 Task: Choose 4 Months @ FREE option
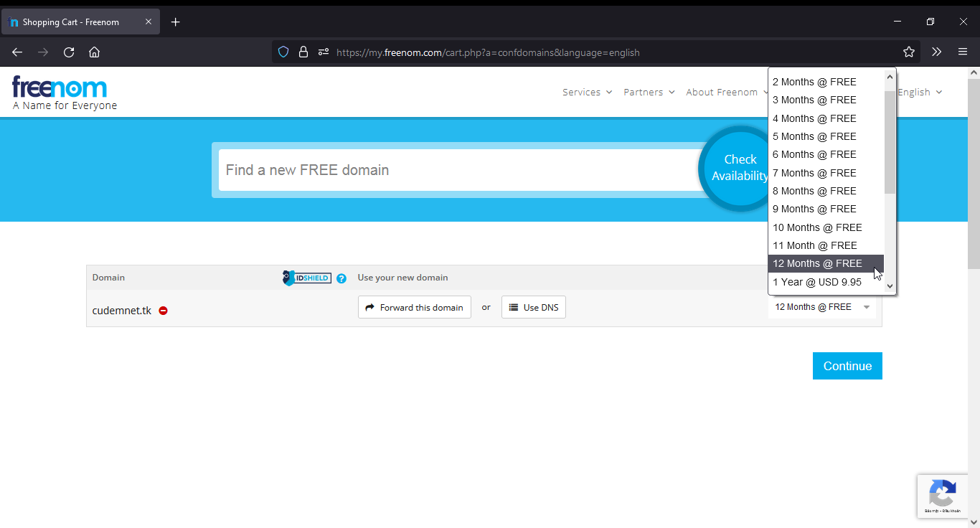(x=826, y=118)
